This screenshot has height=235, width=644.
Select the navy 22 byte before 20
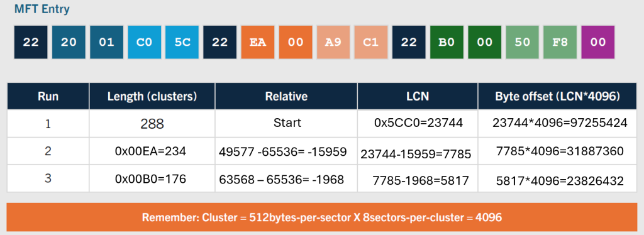pos(31,42)
